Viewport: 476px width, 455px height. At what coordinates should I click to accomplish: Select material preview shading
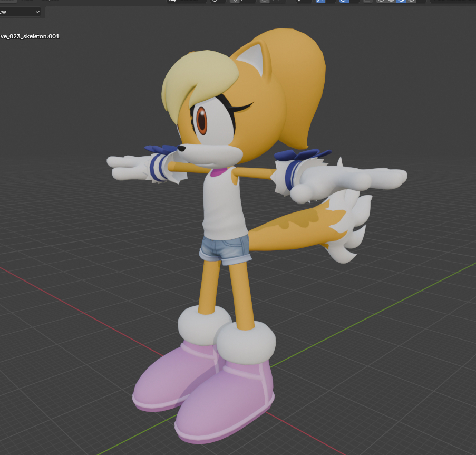401,1
